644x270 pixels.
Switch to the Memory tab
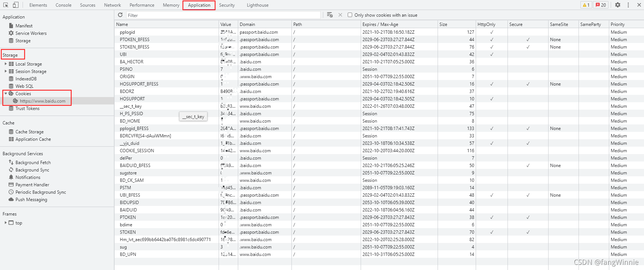171,5
